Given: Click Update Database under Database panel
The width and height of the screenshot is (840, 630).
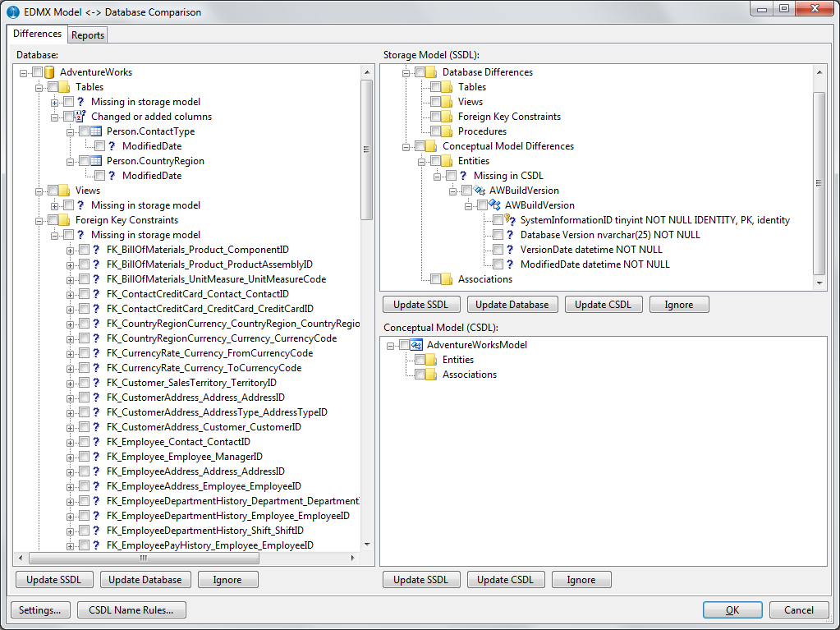Looking at the screenshot, I should (x=145, y=580).
